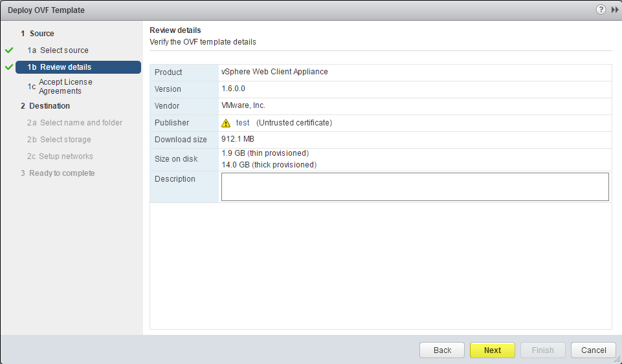This screenshot has height=364, width=622.
Task: Click the Vendor row label
Action: pos(167,106)
